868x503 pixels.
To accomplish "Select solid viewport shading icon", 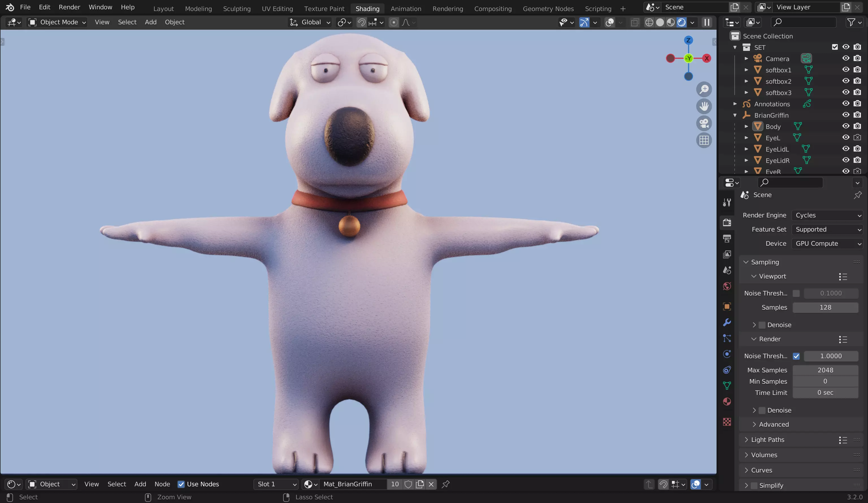I will [x=660, y=22].
